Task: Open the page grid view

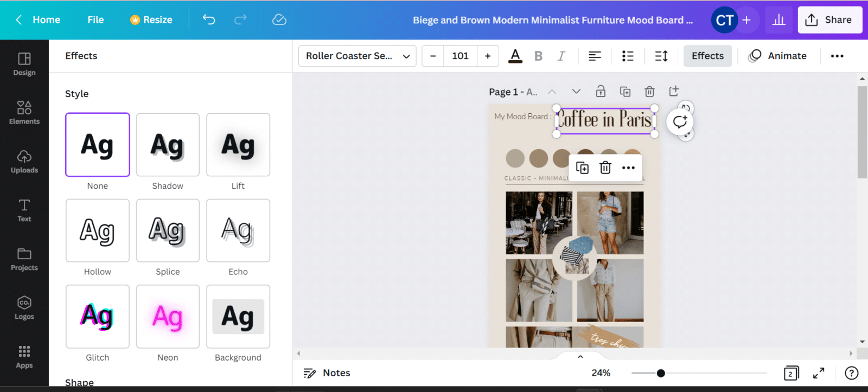Action: 791,373
